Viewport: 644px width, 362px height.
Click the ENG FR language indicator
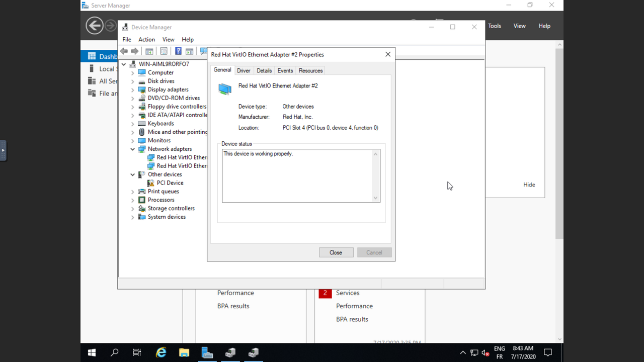click(x=499, y=352)
